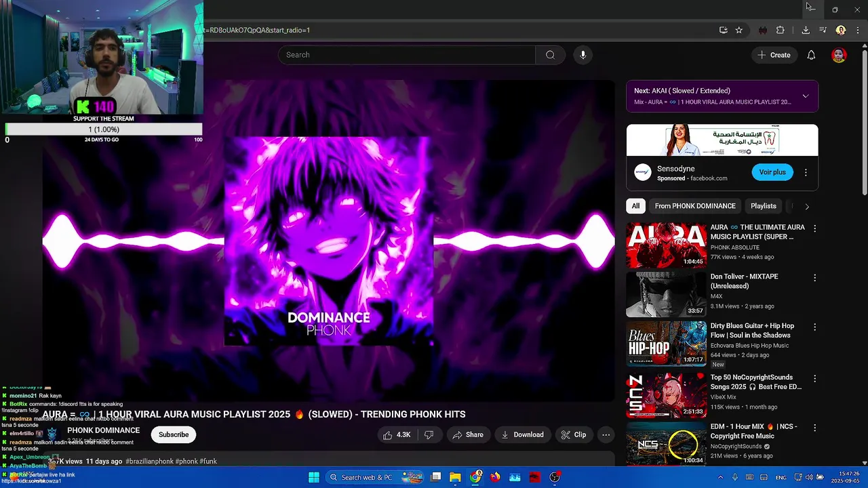Click the volume icon in system tray

(809, 477)
